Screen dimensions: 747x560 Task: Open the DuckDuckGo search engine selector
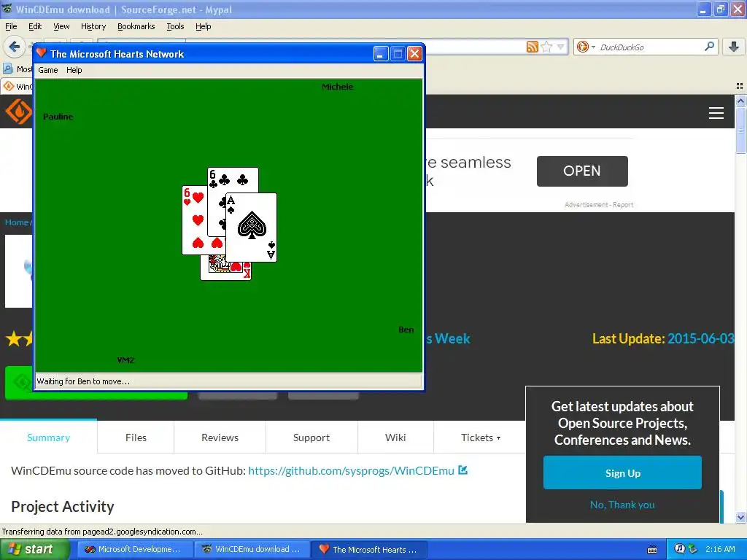(586, 47)
